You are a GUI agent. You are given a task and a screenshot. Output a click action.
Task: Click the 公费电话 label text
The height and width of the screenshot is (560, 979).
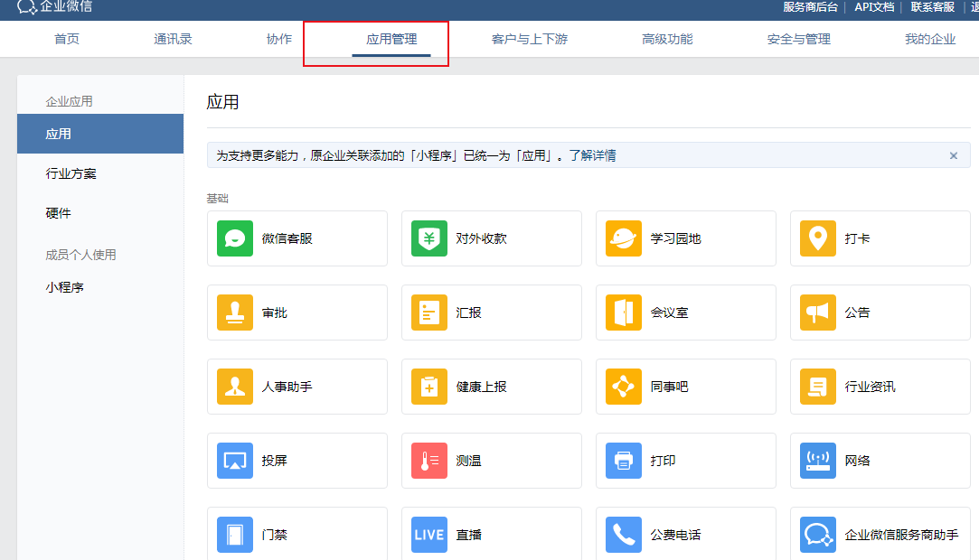tap(675, 535)
